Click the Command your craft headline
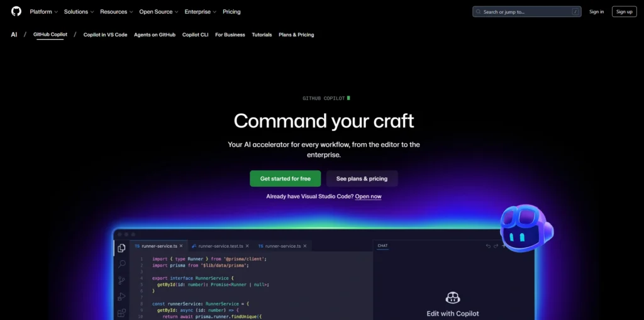Viewport: 644px width, 320px height. [x=324, y=121]
